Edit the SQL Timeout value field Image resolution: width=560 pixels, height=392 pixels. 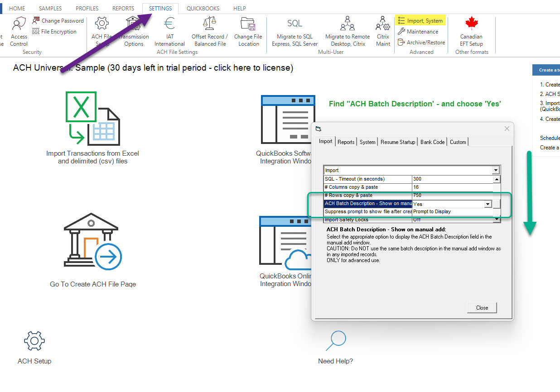(452, 179)
